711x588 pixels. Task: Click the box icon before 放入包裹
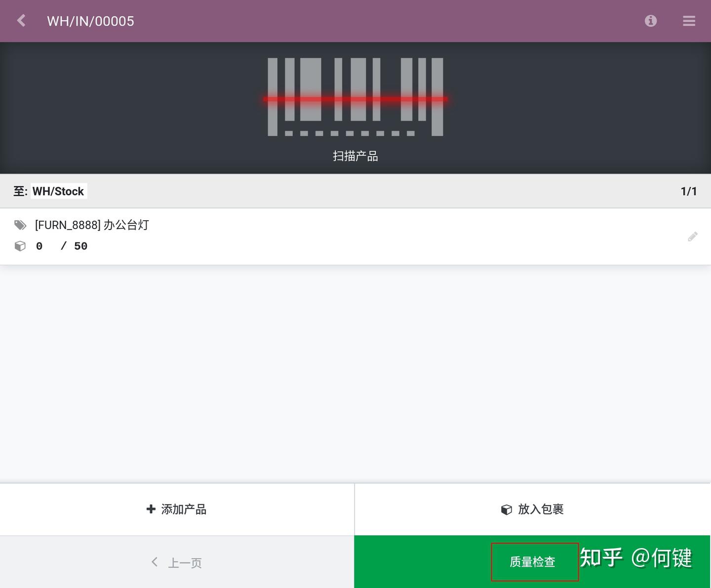507,509
